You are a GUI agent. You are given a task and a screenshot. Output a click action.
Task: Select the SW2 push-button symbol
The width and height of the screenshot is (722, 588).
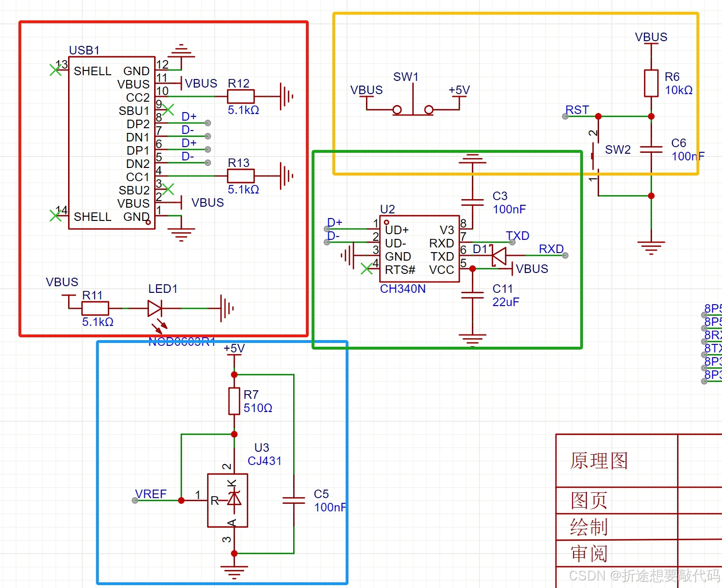596,156
